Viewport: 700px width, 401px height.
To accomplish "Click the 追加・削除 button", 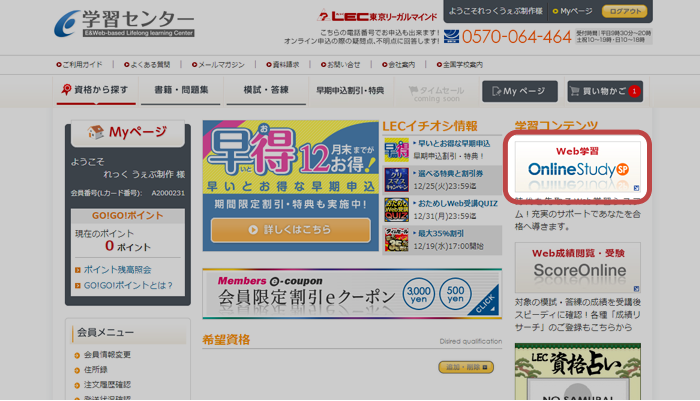I will [466, 367].
